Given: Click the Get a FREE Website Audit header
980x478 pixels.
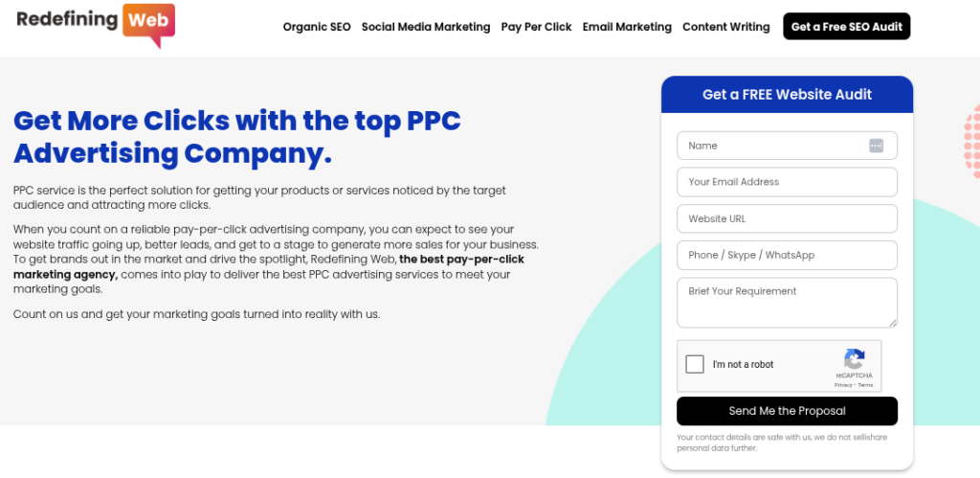Looking at the screenshot, I should [787, 95].
